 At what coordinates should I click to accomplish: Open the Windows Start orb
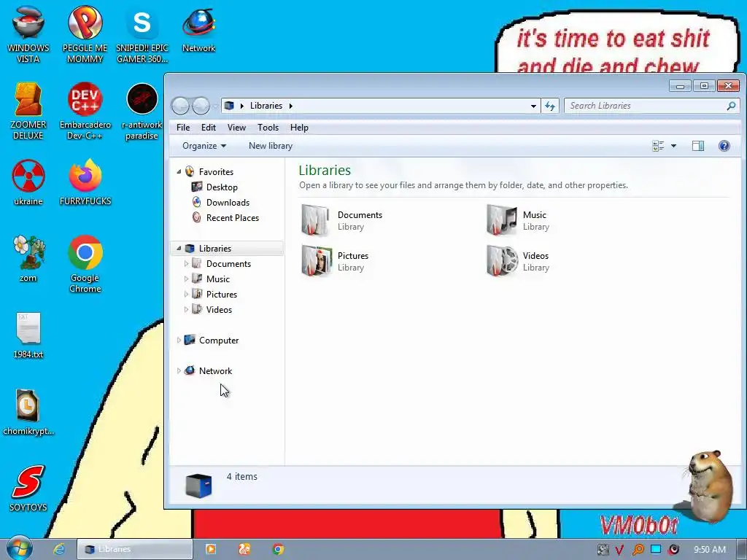tap(20, 548)
